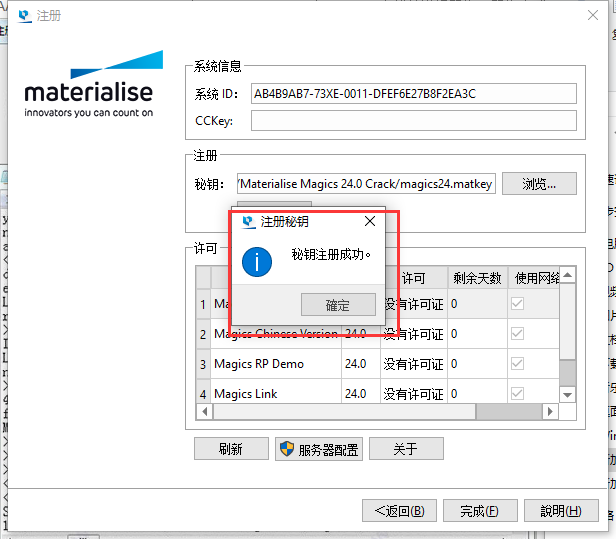Click the 秘钥 file path field
Screen dimensions: 616x539
coord(366,183)
